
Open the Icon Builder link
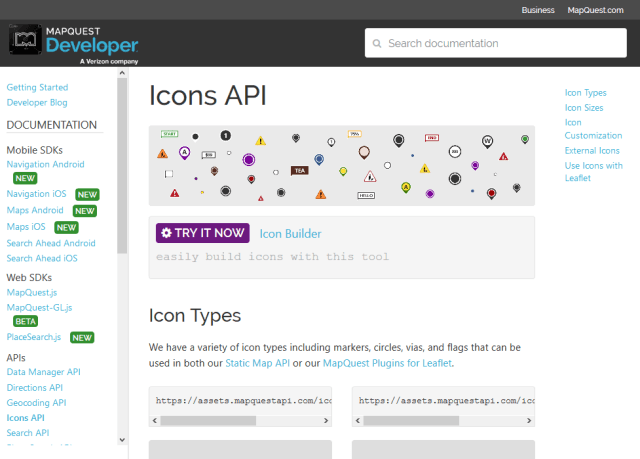[x=290, y=234]
